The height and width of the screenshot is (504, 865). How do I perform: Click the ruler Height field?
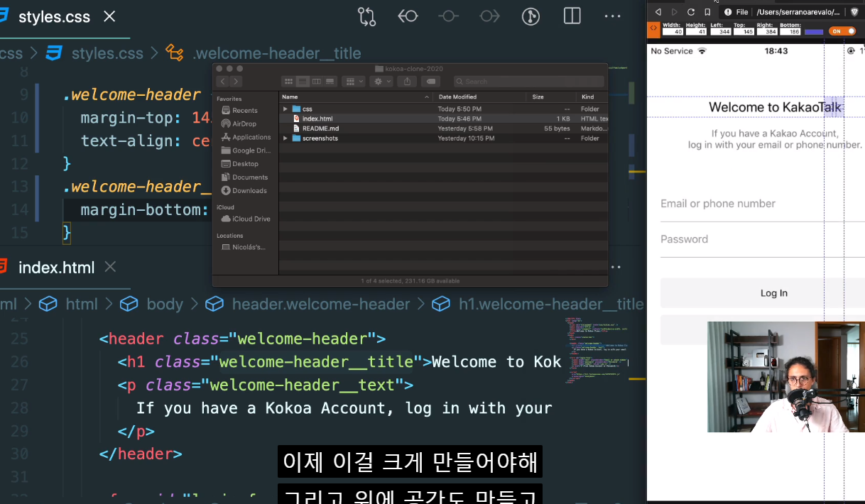(x=696, y=31)
